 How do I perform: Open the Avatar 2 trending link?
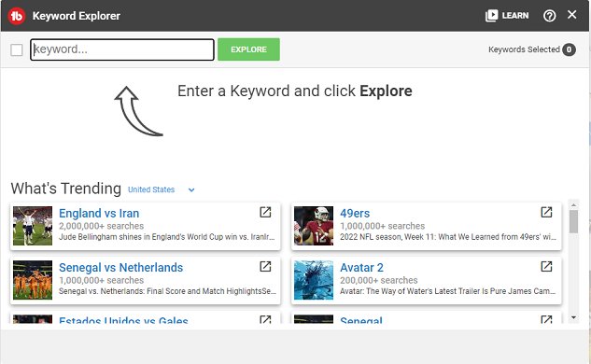(x=361, y=268)
